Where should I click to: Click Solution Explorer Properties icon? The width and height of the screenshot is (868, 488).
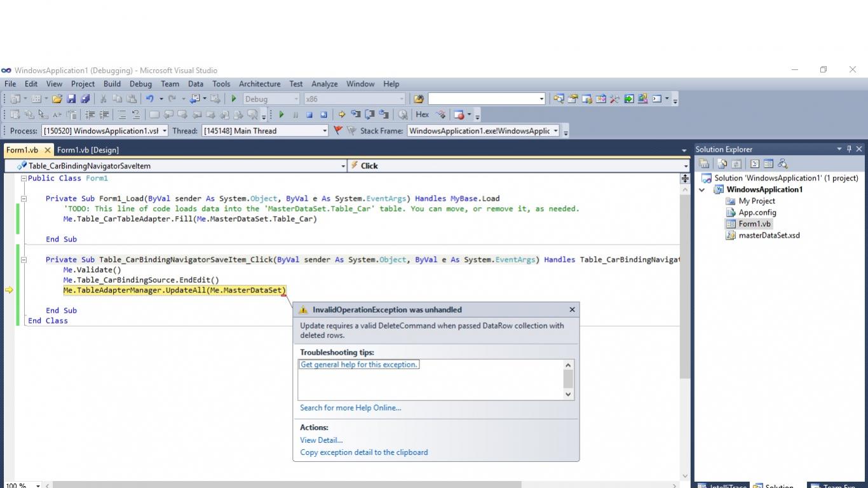point(704,163)
